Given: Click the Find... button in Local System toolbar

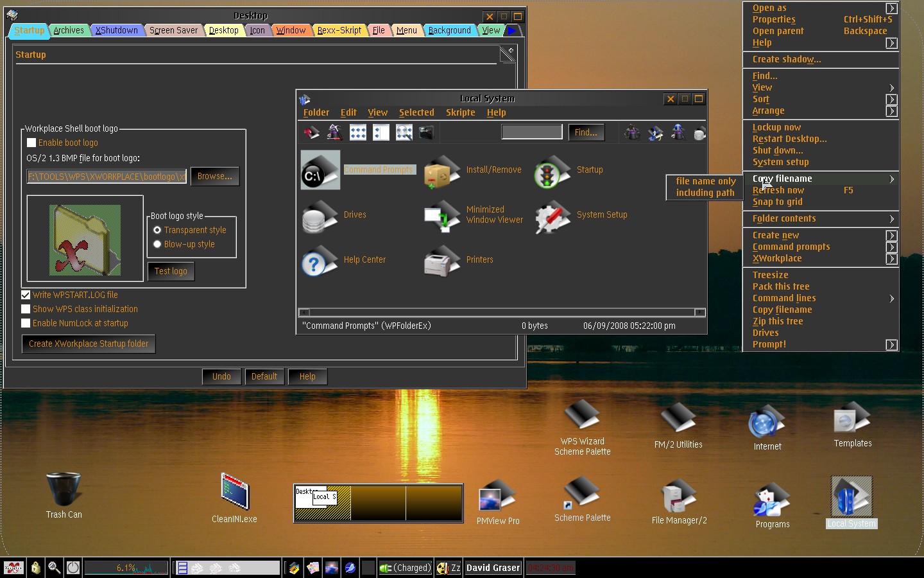Looking at the screenshot, I should click(x=586, y=132).
